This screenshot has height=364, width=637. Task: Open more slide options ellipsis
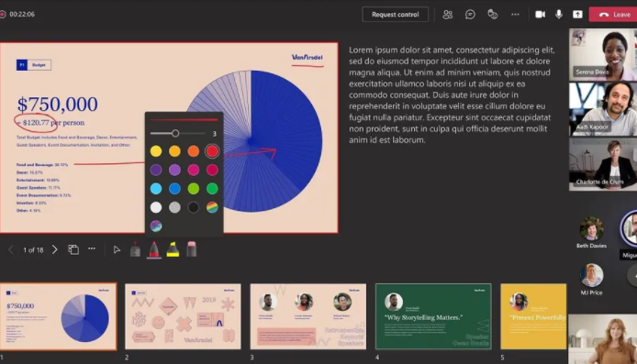[92, 248]
